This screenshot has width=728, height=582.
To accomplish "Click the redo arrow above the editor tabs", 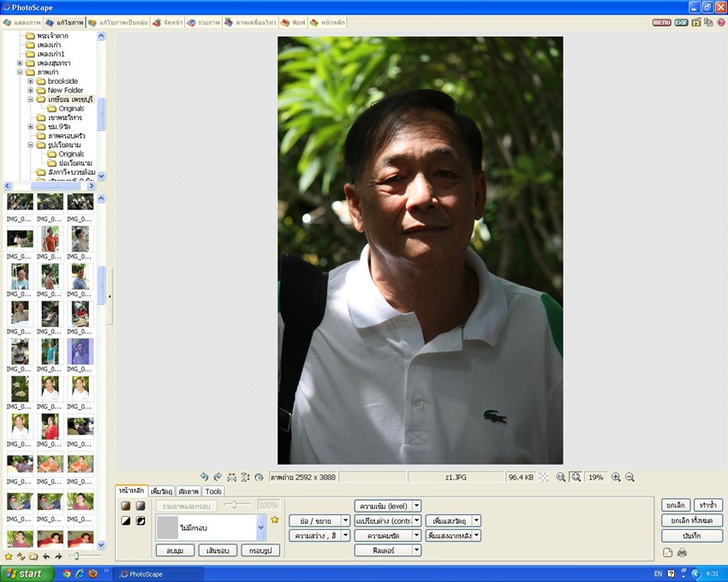I will [x=218, y=477].
